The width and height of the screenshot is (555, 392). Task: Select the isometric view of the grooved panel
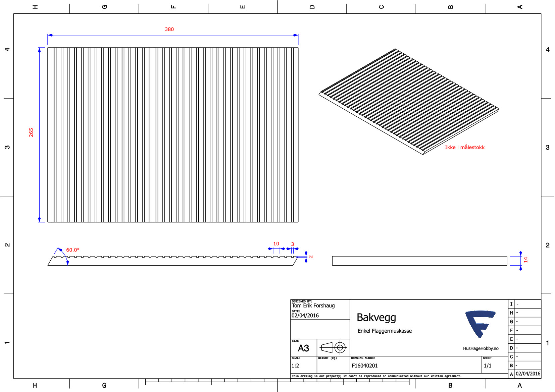tap(409, 102)
